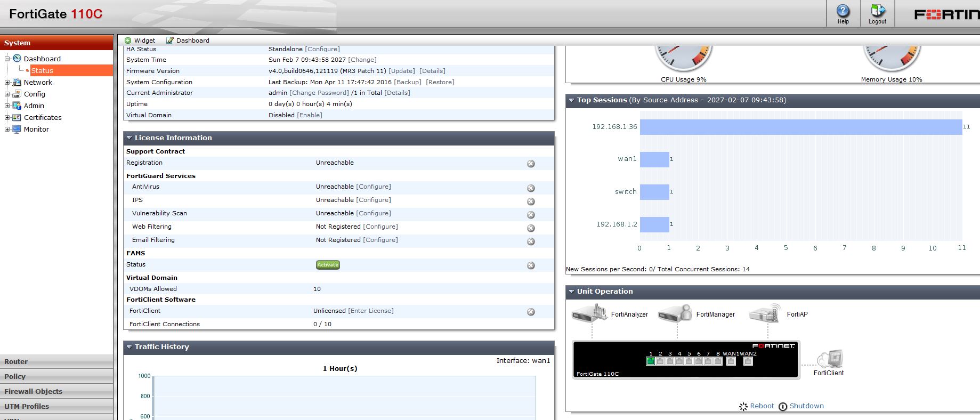This screenshot has width=980, height=420.
Task: Click the FortiAP device icon
Action: tap(765, 313)
